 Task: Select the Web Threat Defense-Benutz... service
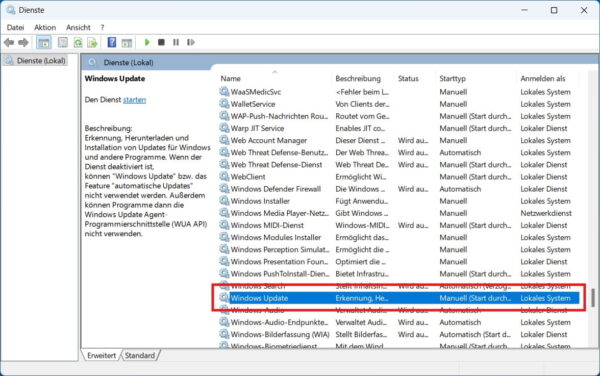click(x=279, y=152)
